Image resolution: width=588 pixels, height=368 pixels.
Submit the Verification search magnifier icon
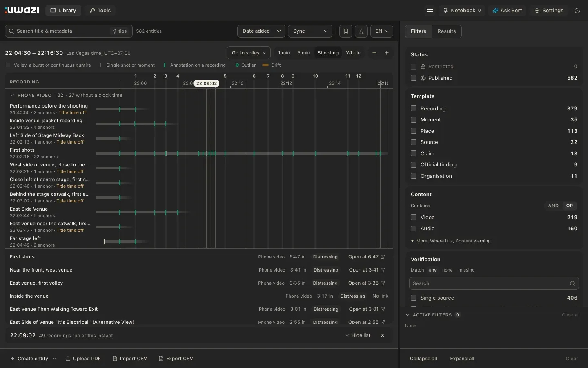click(572, 283)
